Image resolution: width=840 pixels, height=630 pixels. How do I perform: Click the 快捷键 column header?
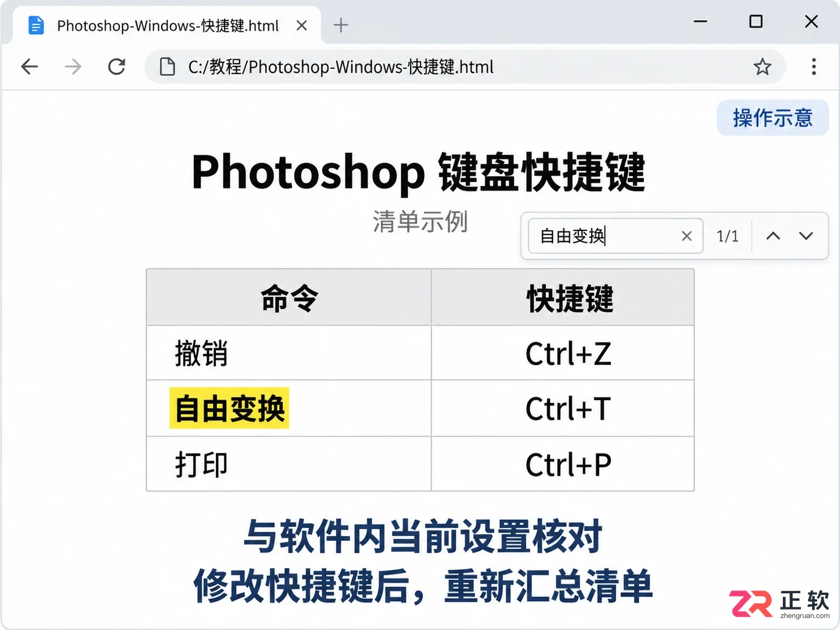point(563,297)
